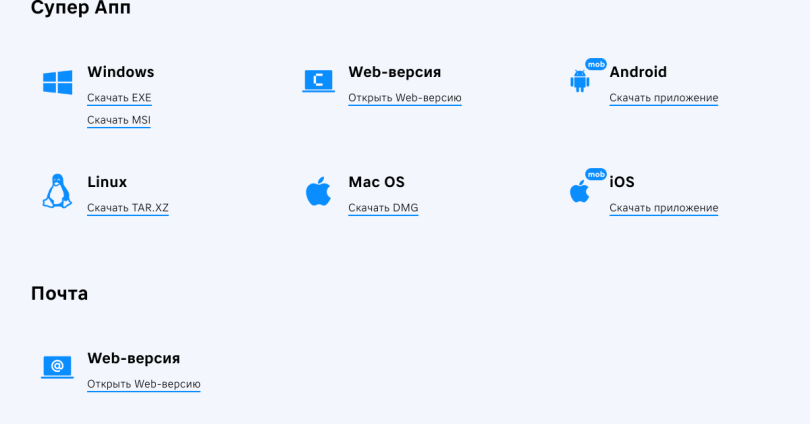Click the Apple logo beside Mac OS

(x=318, y=191)
